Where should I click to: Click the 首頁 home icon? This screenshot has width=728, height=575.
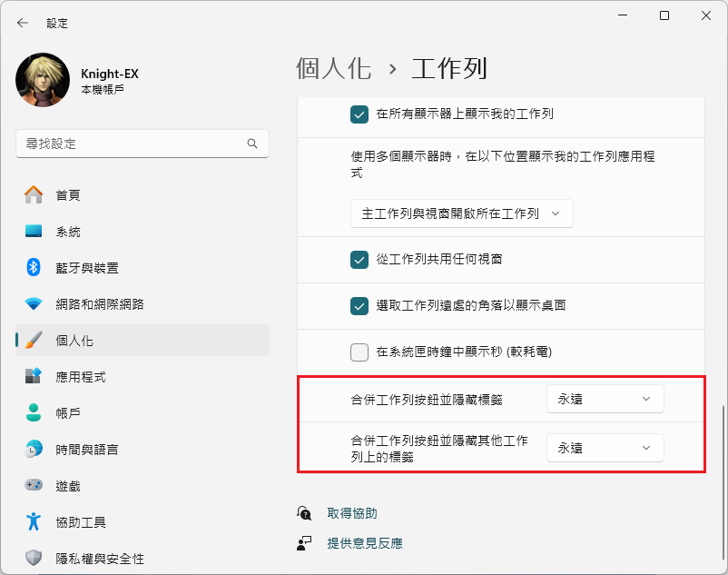pyautogui.click(x=34, y=195)
